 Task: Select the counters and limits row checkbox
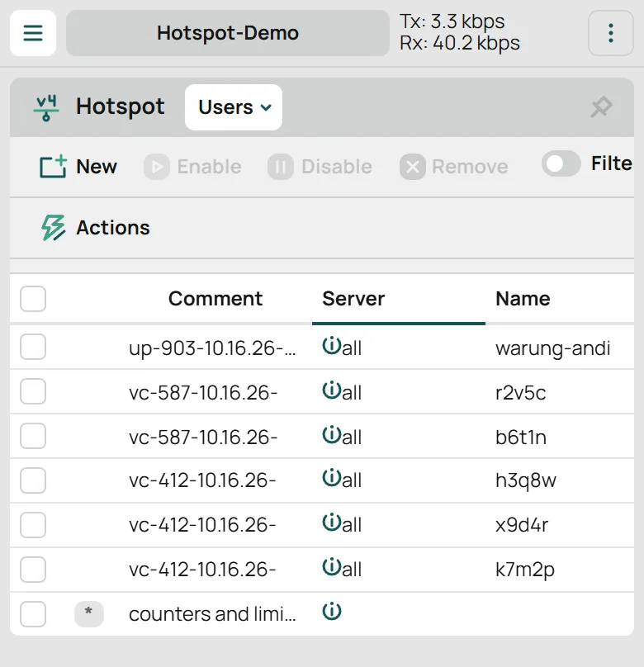(33, 614)
